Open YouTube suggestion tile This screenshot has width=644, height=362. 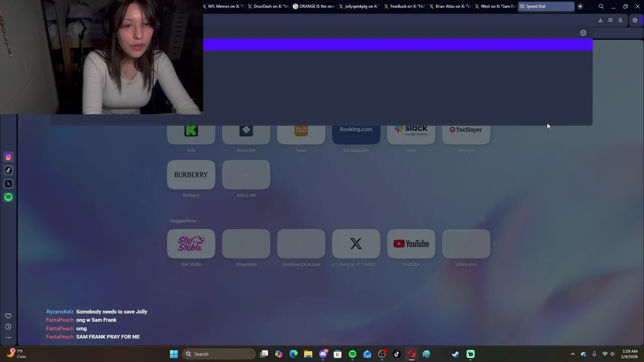(411, 244)
